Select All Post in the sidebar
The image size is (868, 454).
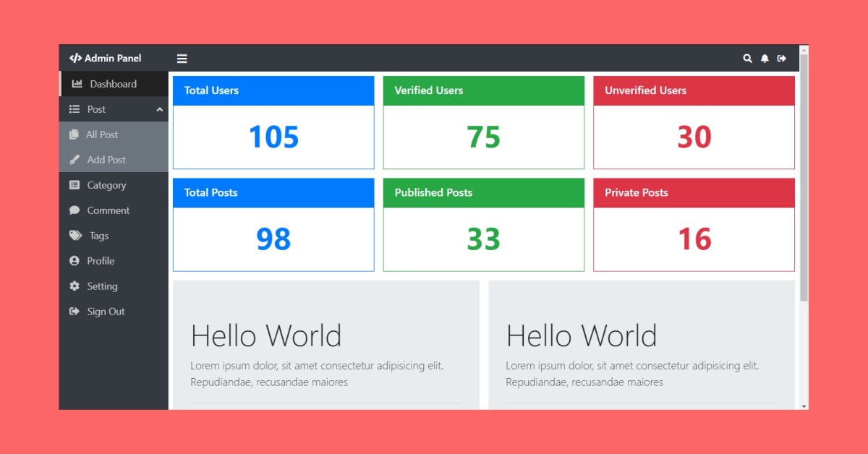(x=101, y=134)
